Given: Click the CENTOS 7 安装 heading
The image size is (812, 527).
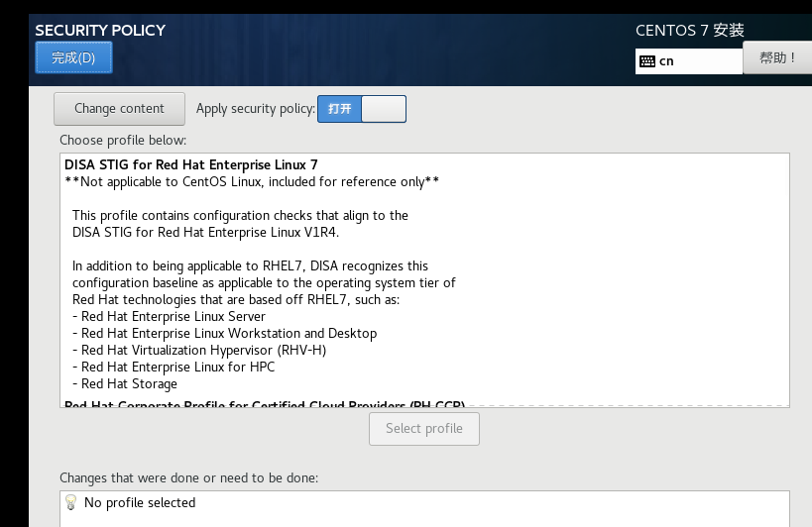Looking at the screenshot, I should [690, 31].
